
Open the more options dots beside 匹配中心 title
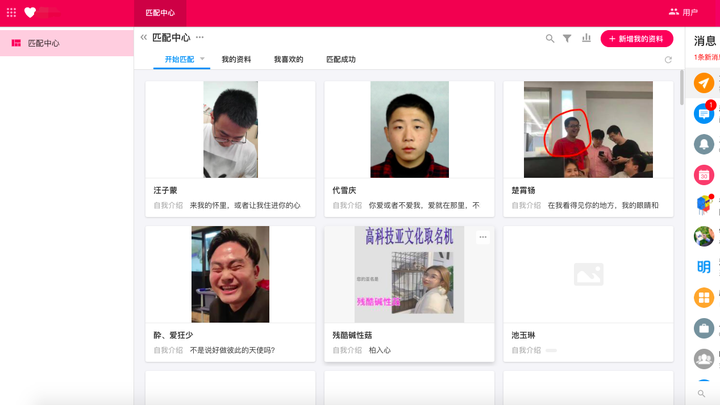(x=200, y=37)
